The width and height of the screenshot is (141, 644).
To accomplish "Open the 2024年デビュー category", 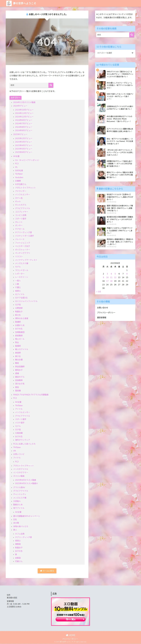I will (20, 106).
